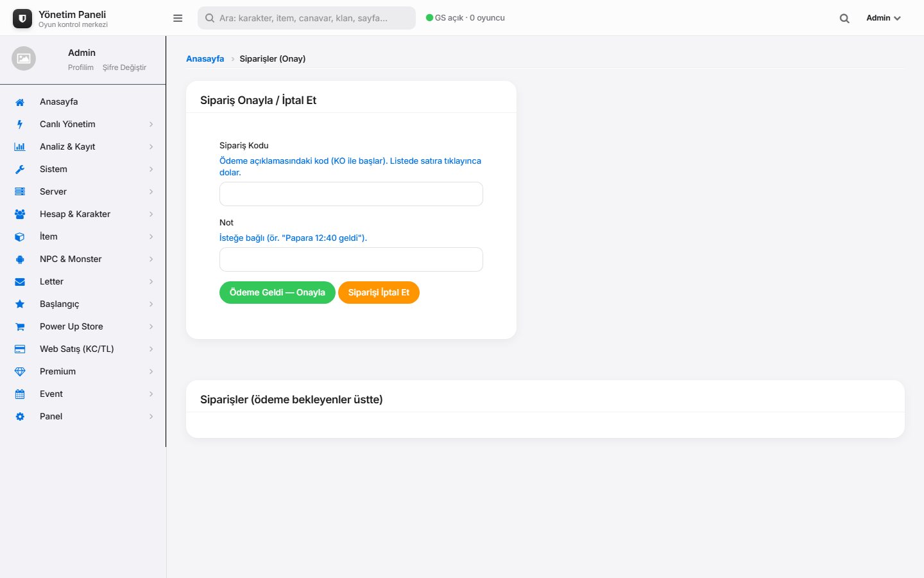Click the server stack icon for Server

pos(20,192)
